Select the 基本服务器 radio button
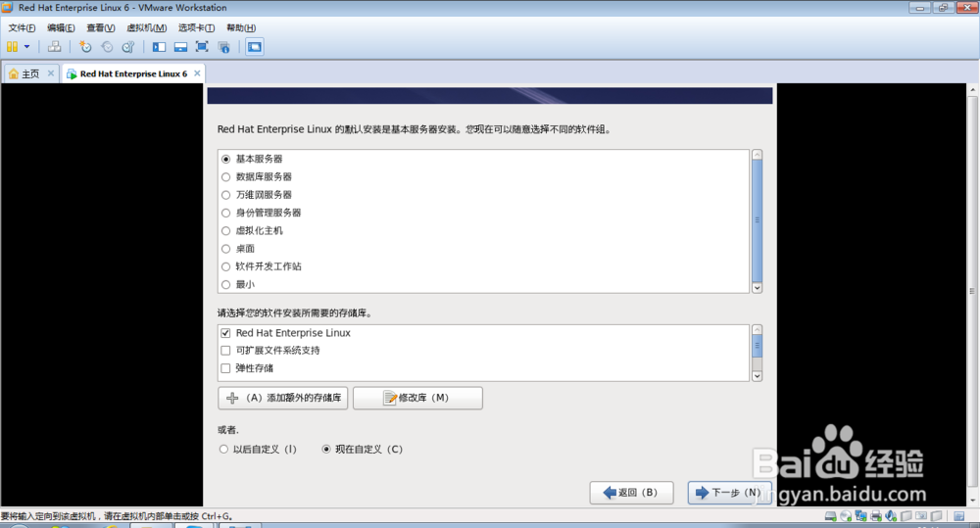The image size is (980, 528). (225, 160)
